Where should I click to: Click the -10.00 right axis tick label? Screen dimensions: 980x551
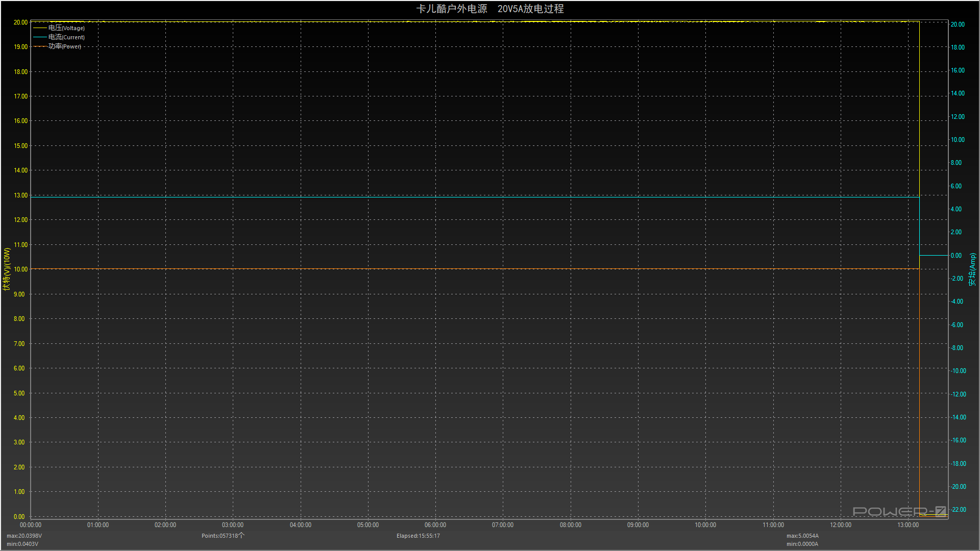(x=959, y=371)
